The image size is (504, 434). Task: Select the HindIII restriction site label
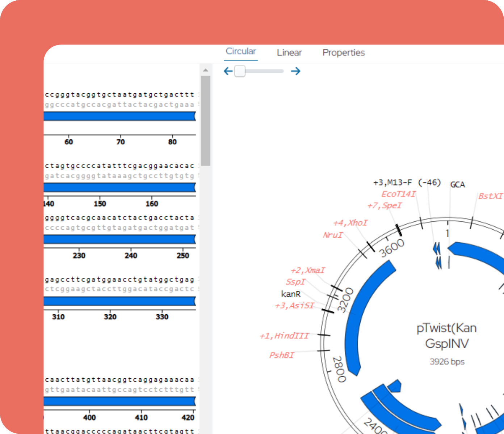285,336
